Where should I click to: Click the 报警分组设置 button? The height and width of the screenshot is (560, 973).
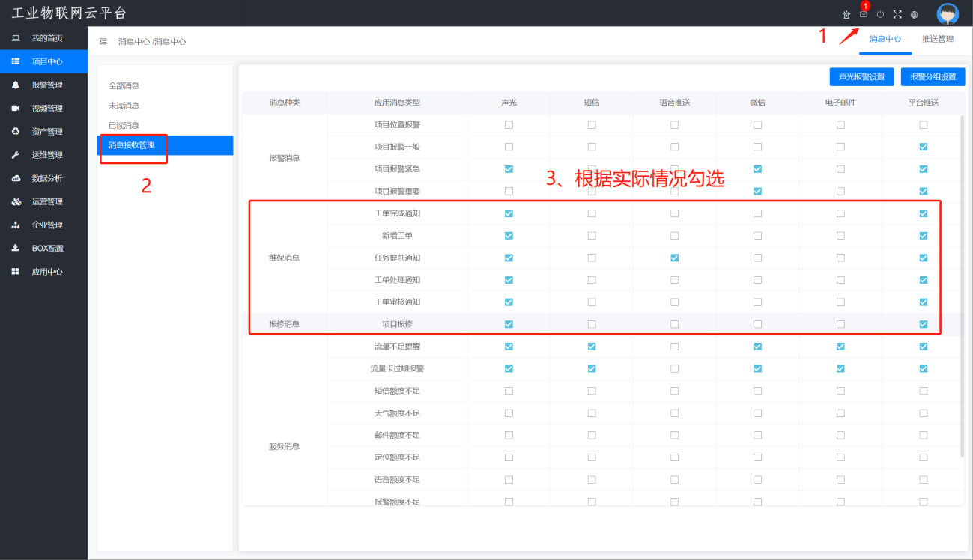pyautogui.click(x=933, y=77)
